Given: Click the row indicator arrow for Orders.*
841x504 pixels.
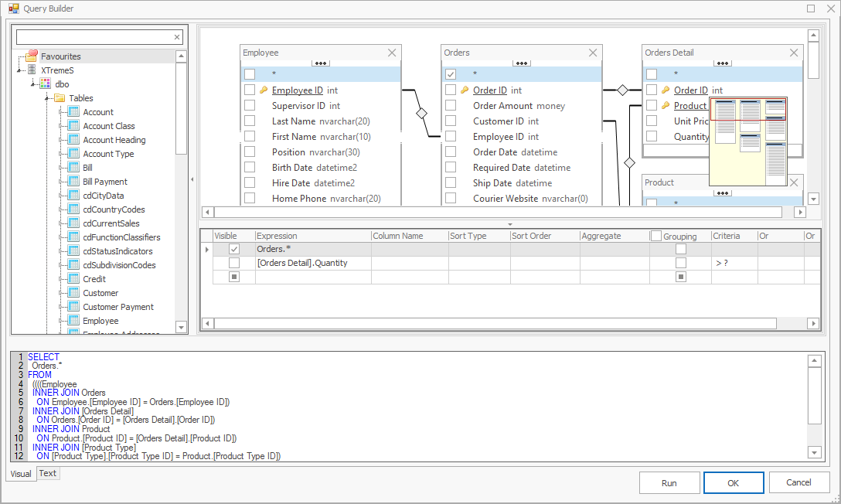Looking at the screenshot, I should click(x=207, y=250).
